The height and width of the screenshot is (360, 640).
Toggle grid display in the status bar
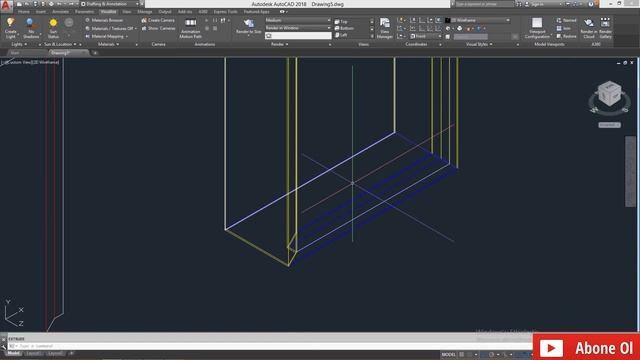click(462, 355)
